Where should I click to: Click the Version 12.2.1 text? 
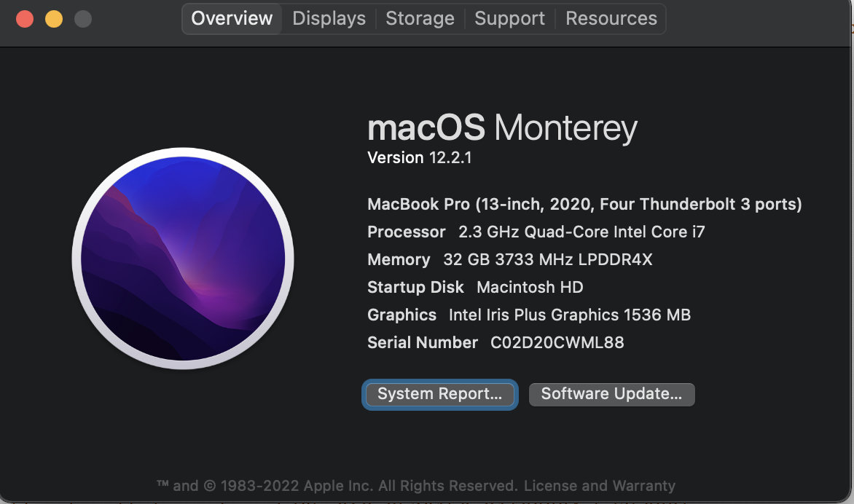419,157
